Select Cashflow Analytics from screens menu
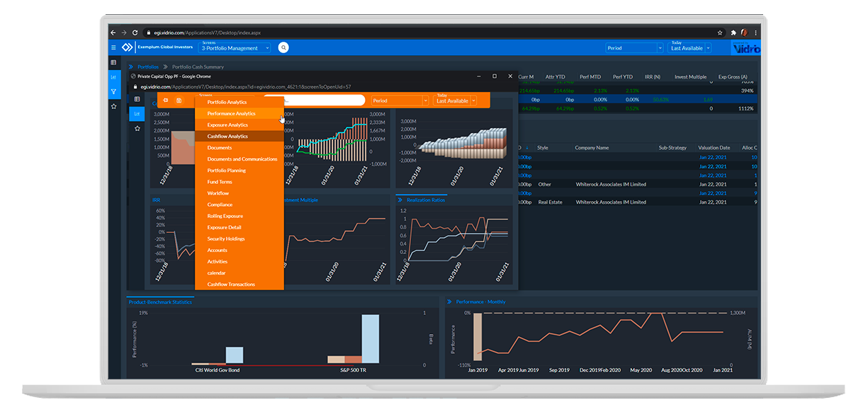 tap(239, 136)
